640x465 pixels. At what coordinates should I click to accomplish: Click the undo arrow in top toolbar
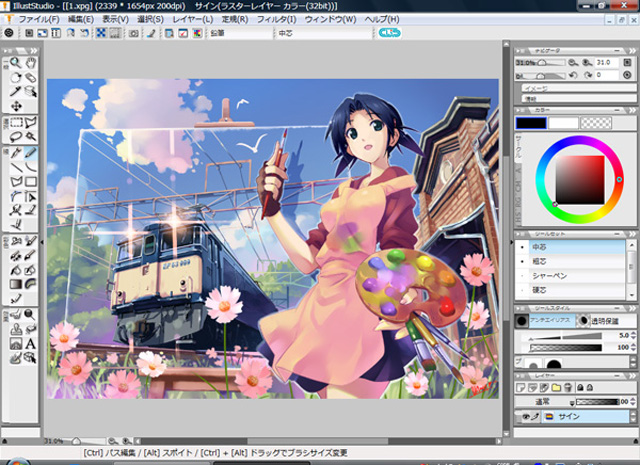click(x=84, y=33)
